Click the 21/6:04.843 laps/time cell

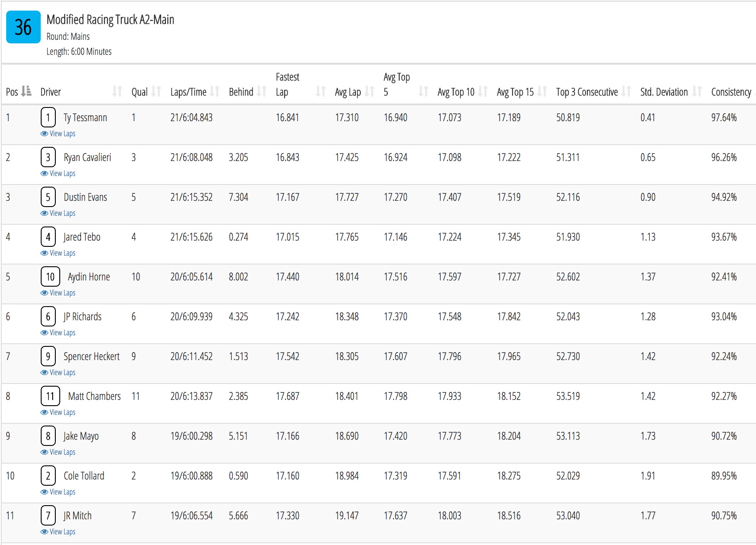click(192, 118)
